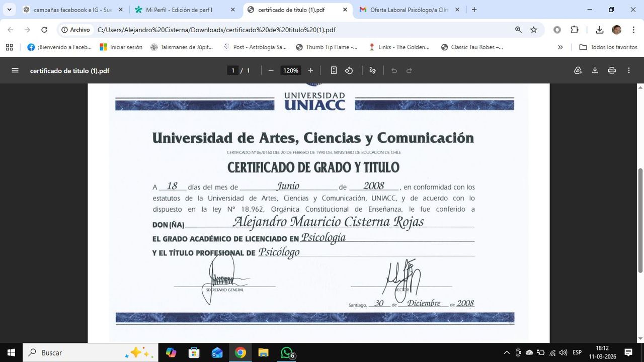Open the PDF sidebar menu icon
The width and height of the screenshot is (644, 362).
(15, 70)
